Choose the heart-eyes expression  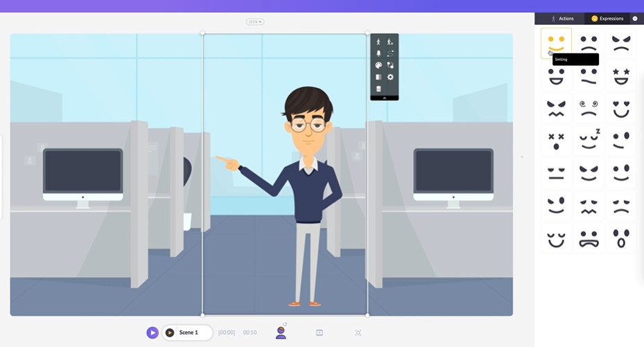(621, 109)
